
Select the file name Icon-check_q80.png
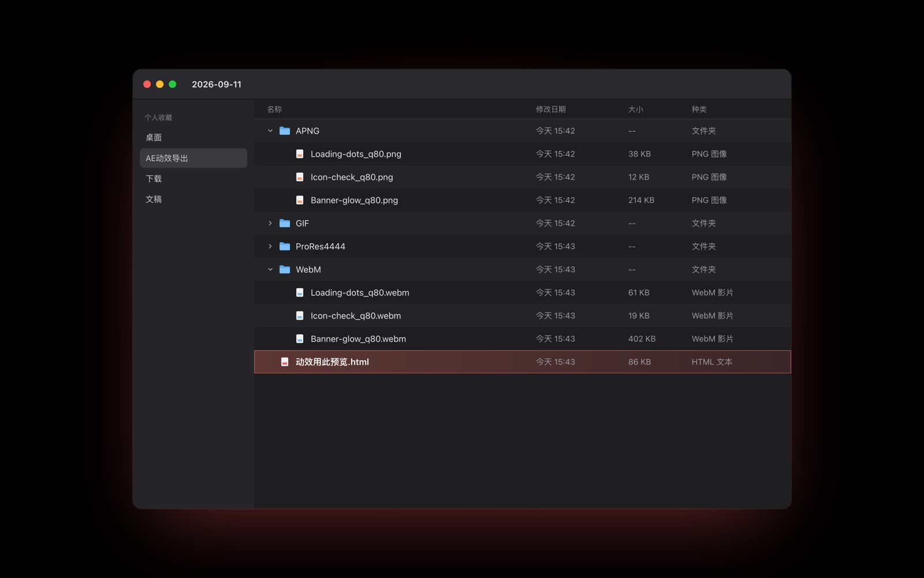point(352,177)
